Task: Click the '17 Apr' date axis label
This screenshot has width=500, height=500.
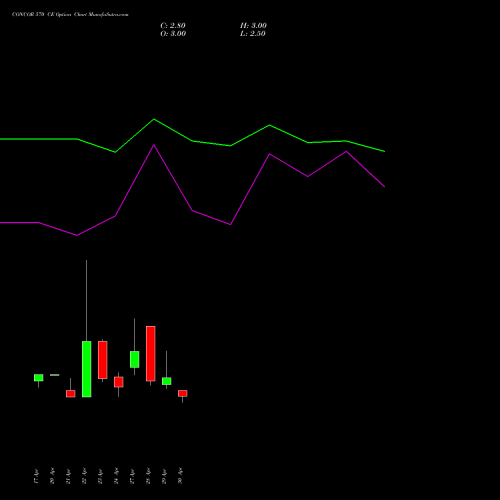Action: [x=36, y=476]
